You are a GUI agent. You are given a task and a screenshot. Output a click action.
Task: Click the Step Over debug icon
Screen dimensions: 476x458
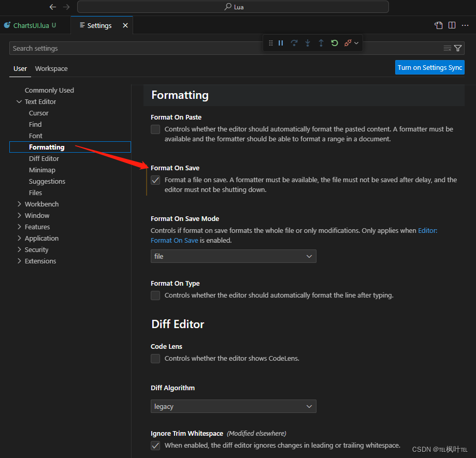point(294,43)
